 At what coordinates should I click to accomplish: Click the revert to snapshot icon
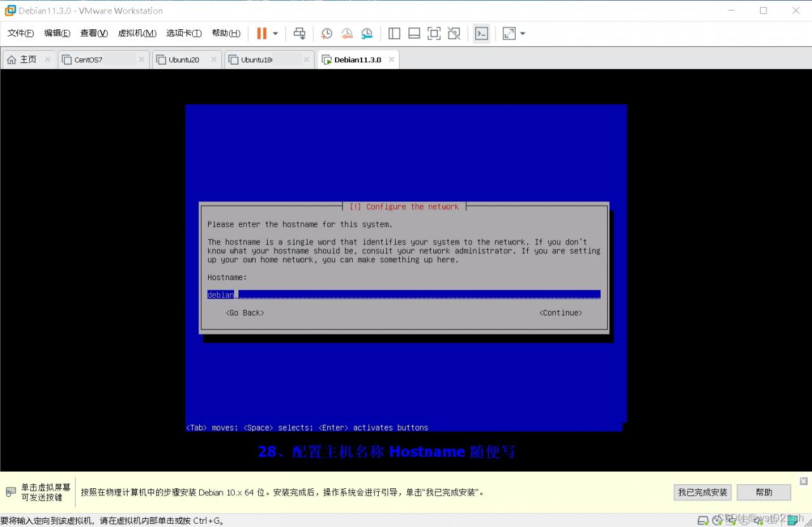click(x=347, y=34)
